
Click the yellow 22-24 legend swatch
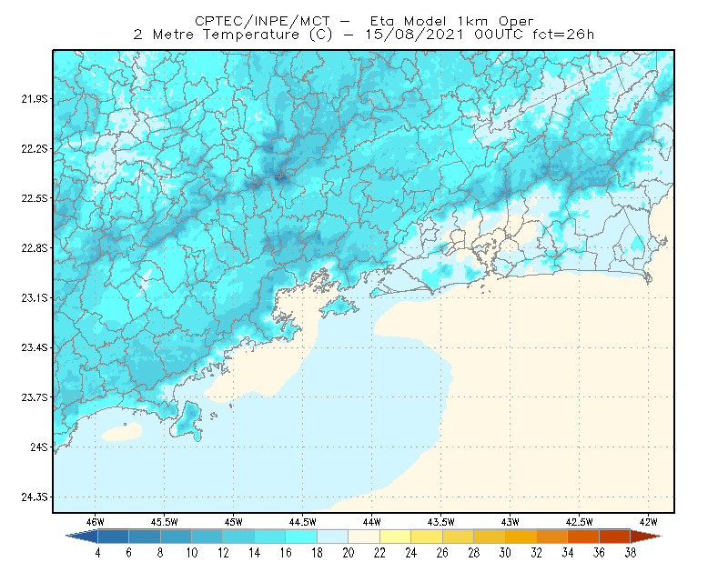coord(395,537)
